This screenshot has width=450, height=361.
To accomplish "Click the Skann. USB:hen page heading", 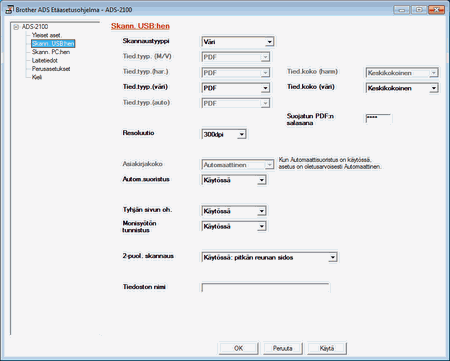I will [x=140, y=26].
